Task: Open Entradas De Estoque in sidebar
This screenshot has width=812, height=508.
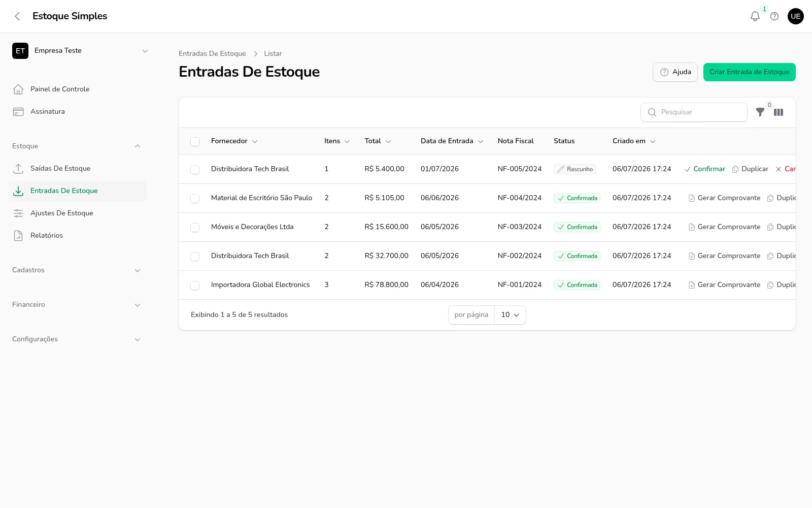Action: (x=78, y=191)
